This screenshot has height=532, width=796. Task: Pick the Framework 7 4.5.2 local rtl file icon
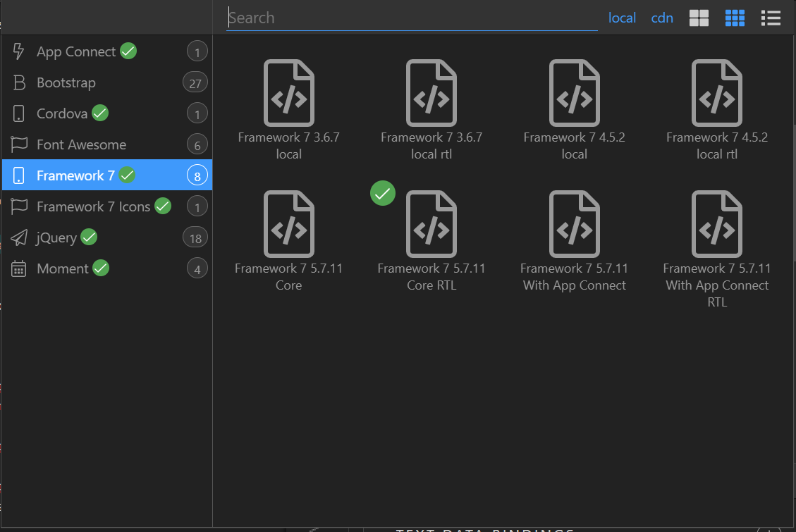[x=717, y=93]
